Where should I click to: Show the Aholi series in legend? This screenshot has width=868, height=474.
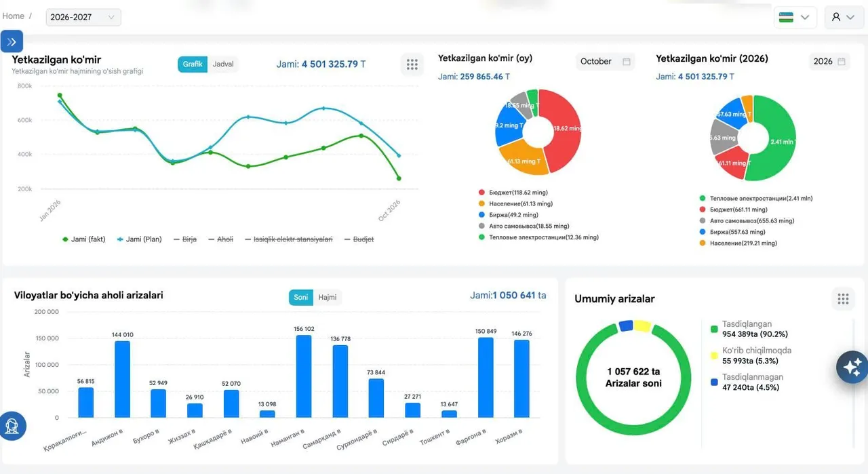tap(220, 239)
